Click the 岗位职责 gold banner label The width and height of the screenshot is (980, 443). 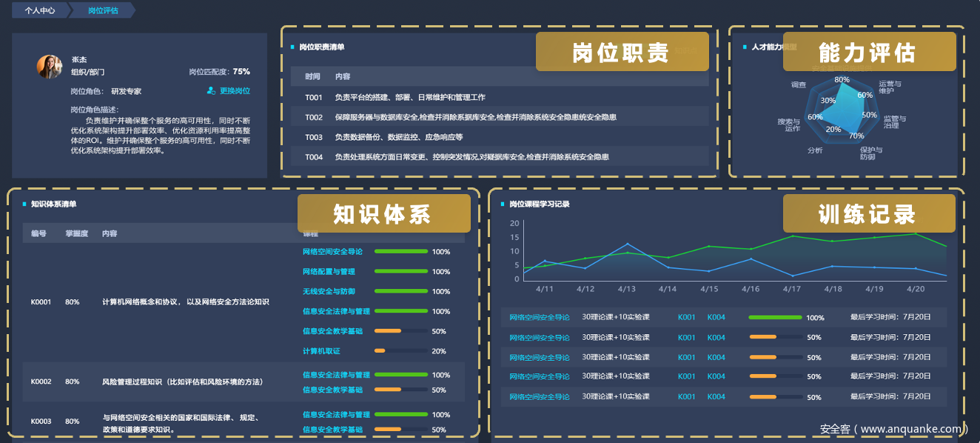620,52
